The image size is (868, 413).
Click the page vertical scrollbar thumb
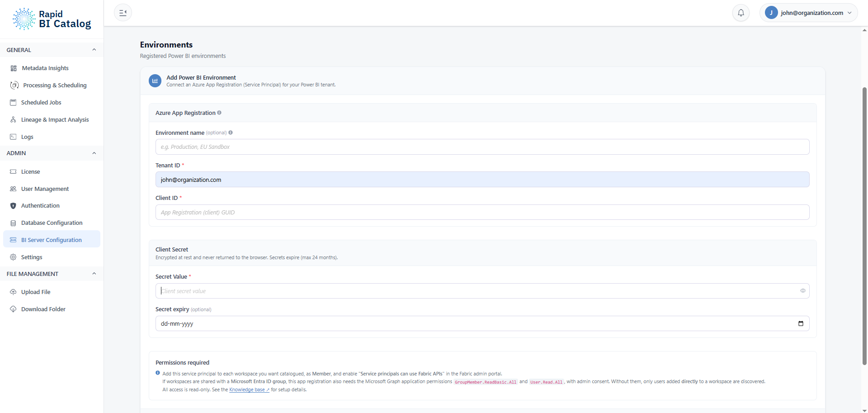click(864, 226)
